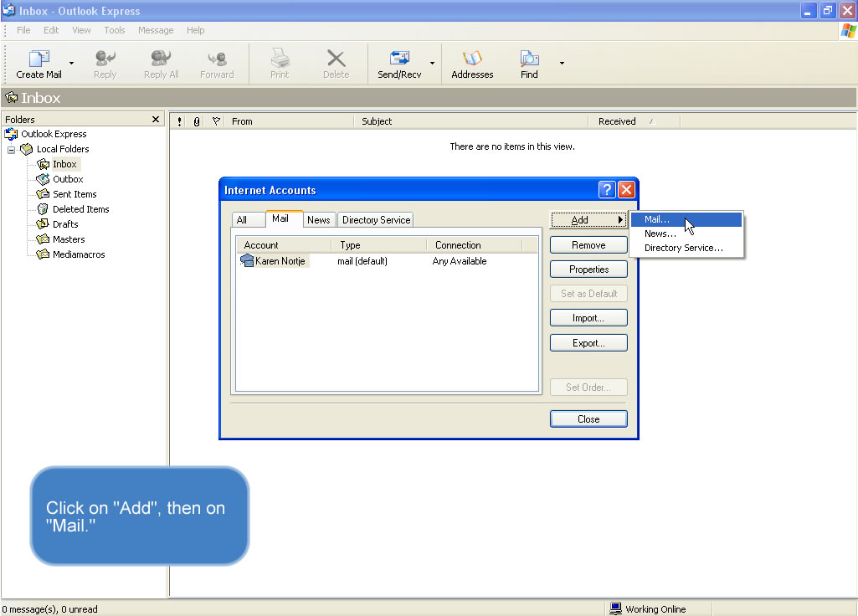Open the Addresses book icon
Image resolution: width=858 pixels, height=616 pixels.
pos(472,63)
